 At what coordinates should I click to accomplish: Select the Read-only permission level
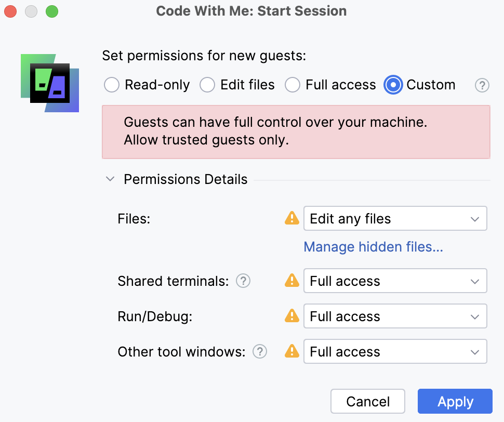tap(111, 85)
